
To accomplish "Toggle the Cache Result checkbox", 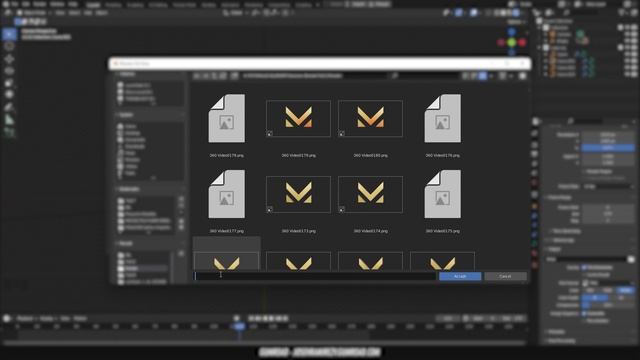I will coord(584,275).
